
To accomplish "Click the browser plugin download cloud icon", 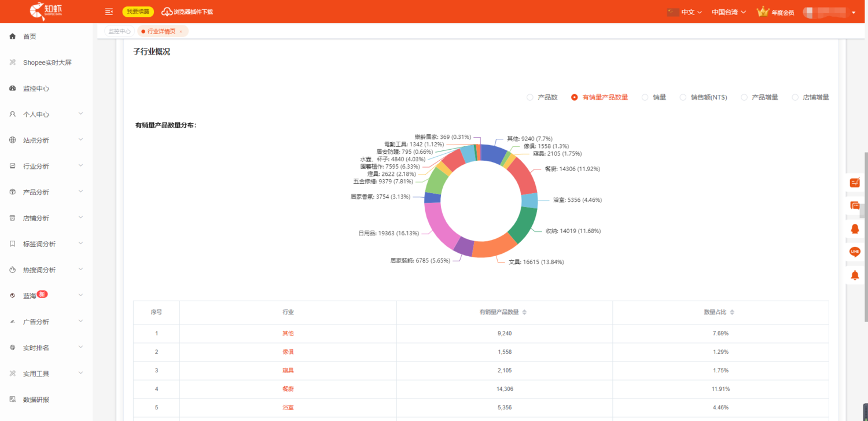I will click(167, 12).
